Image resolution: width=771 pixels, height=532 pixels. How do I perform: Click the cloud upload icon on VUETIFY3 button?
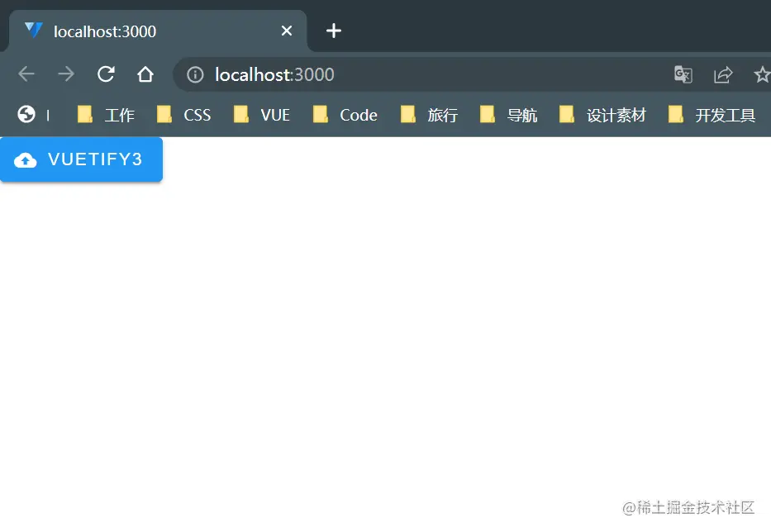tap(25, 159)
